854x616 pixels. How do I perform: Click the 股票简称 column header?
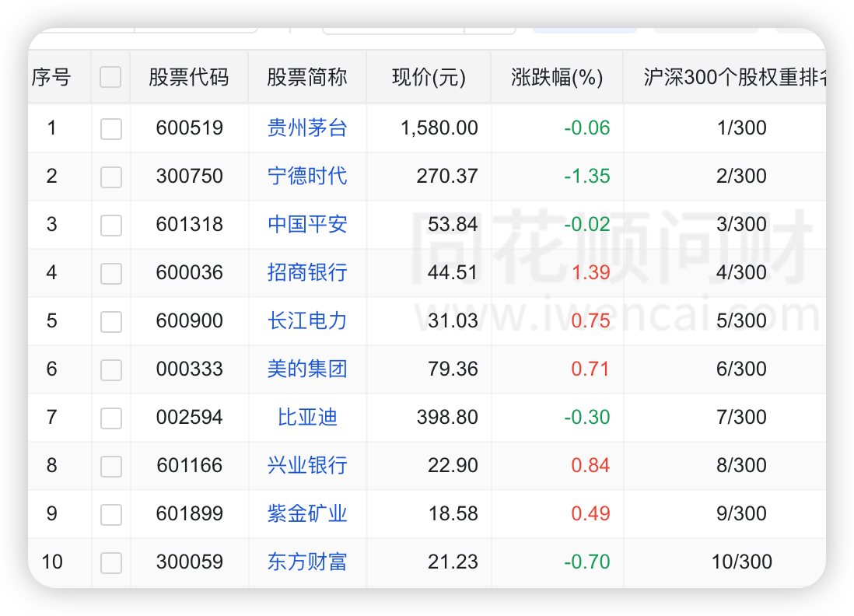307,77
